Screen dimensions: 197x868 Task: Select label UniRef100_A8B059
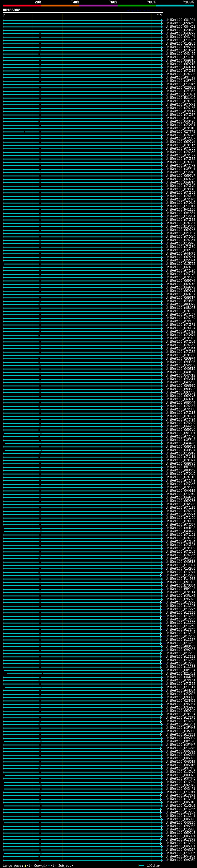tap(180, 470)
